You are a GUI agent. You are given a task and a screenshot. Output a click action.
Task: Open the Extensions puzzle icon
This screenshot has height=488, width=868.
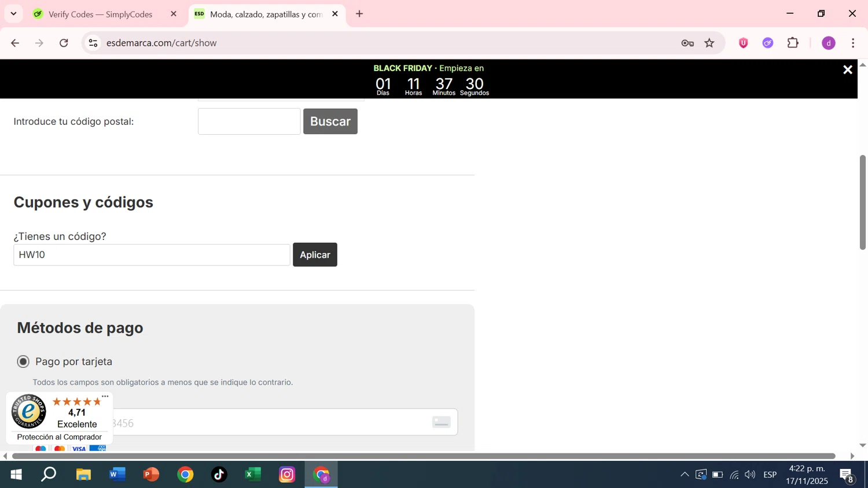pyautogui.click(x=793, y=43)
